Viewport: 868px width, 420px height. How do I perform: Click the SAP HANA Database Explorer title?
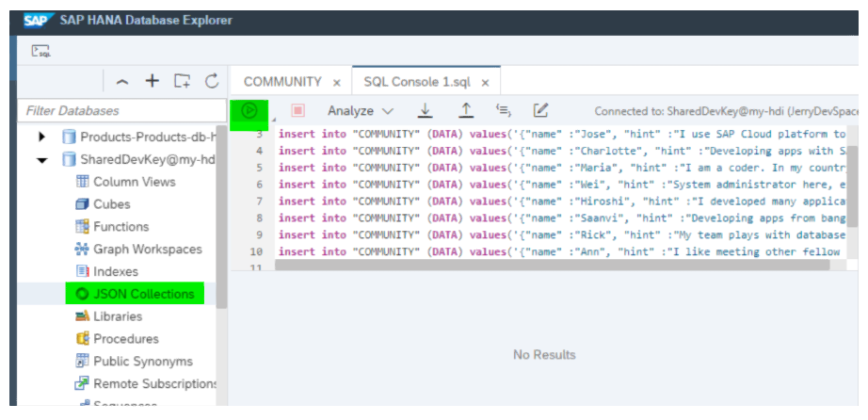coord(146,21)
